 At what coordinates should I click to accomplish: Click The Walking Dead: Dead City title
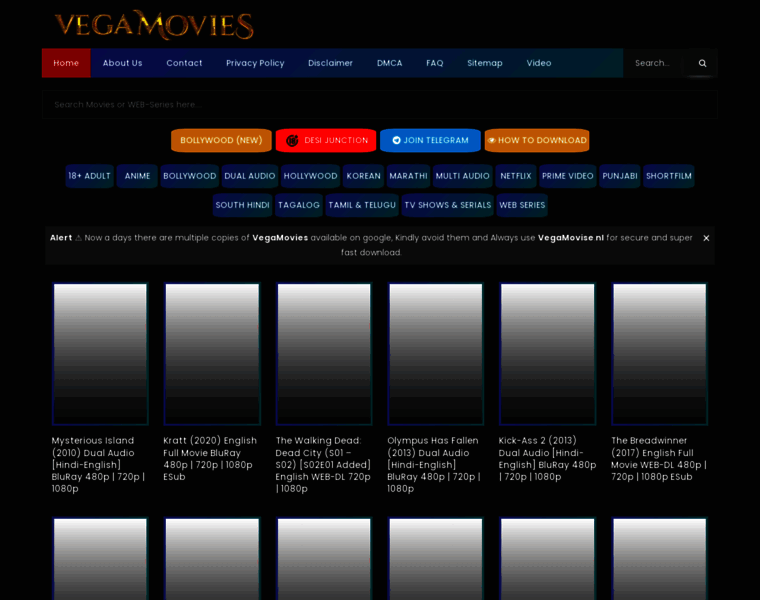(x=323, y=464)
